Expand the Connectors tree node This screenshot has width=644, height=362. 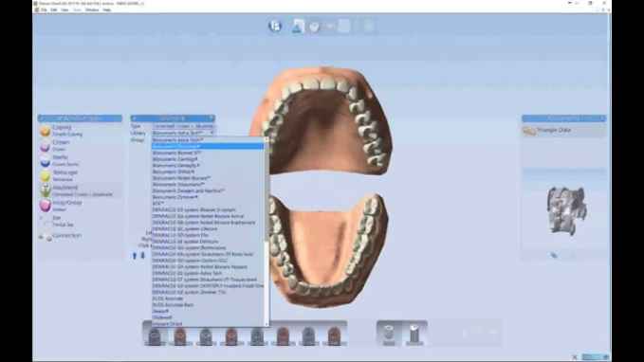click(41, 237)
